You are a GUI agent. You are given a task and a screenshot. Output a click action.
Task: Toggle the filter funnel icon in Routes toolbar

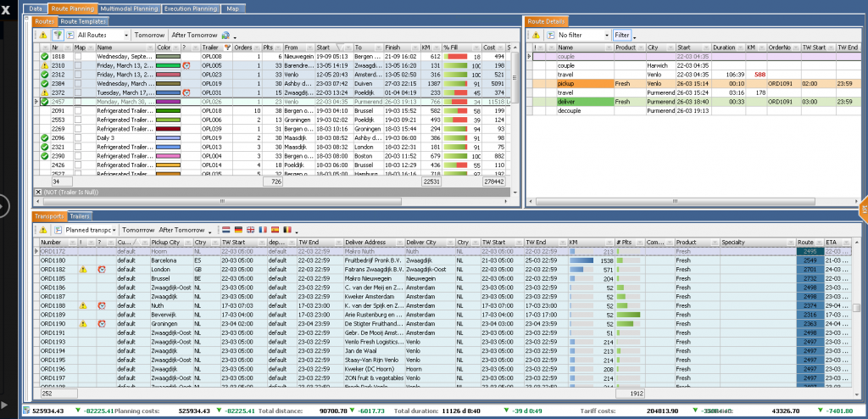tap(58, 36)
